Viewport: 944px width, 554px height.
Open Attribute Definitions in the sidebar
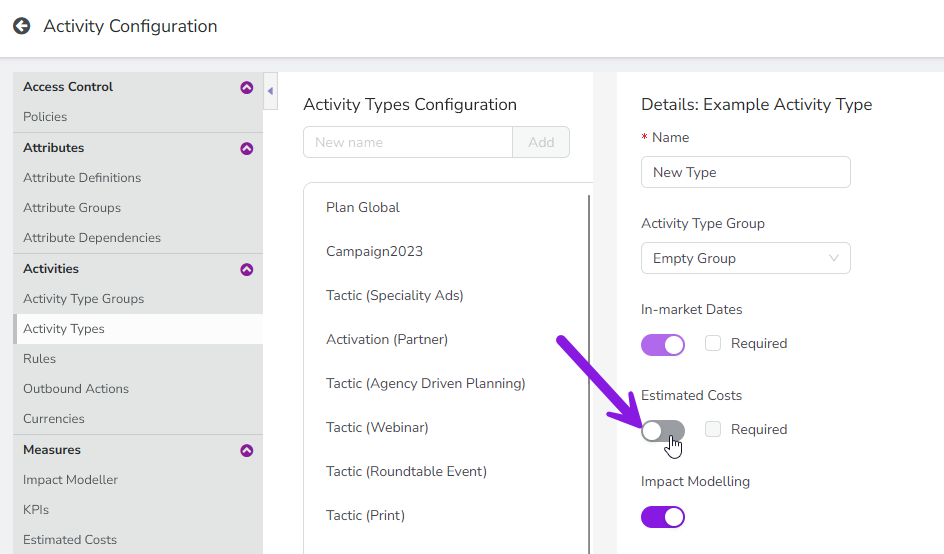pyautogui.click(x=82, y=178)
